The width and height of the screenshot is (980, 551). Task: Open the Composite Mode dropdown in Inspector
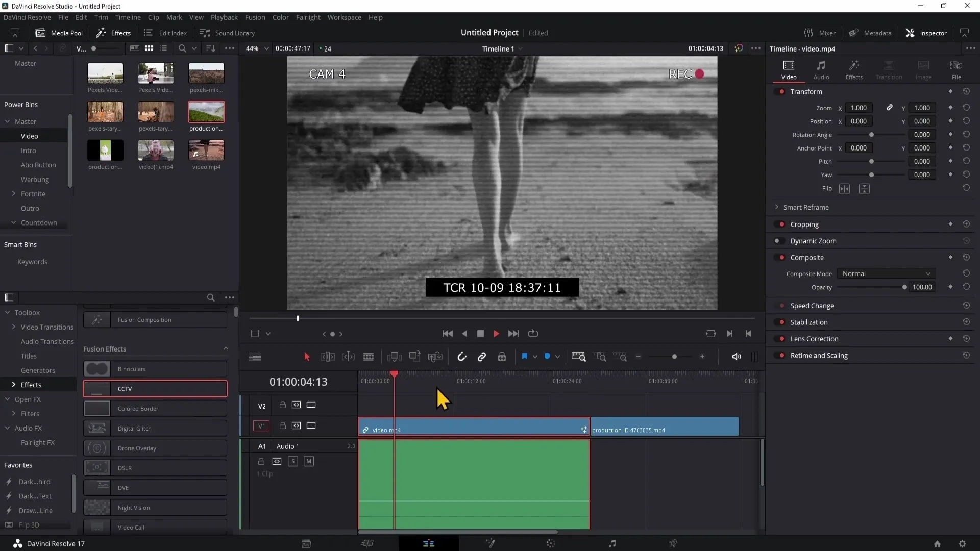(885, 273)
